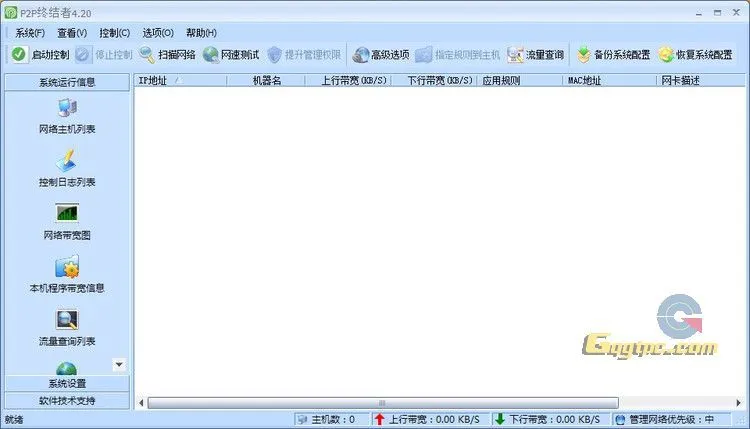Expand the 系统运行信息 sidebar section
Viewport: 750px width, 429px height.
67,82
